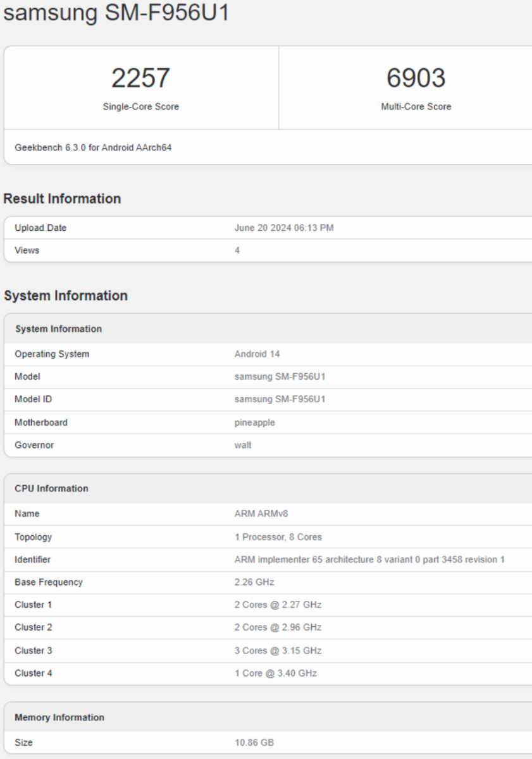The image size is (532, 759).
Task: Select the ARM implementer 65 identifier value
Action: point(369,560)
